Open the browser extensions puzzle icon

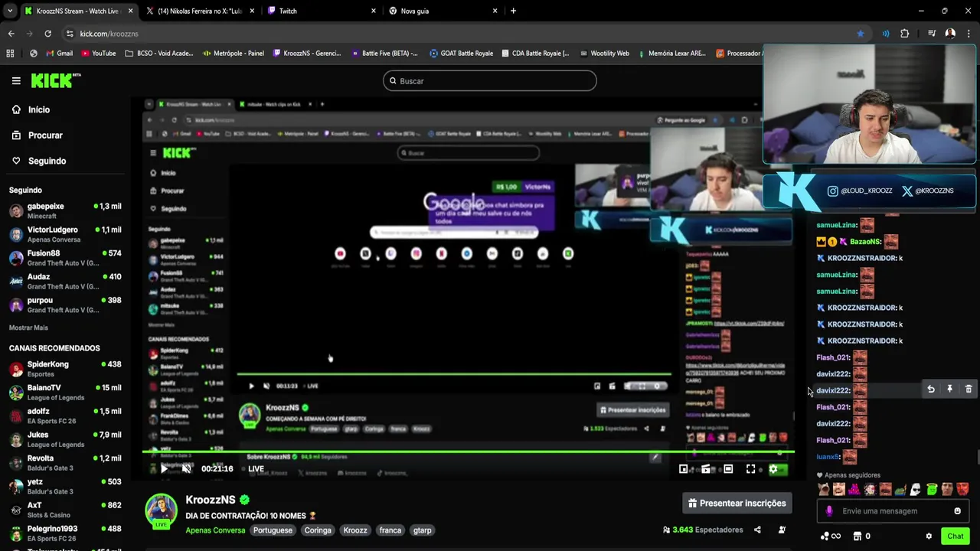(x=905, y=34)
